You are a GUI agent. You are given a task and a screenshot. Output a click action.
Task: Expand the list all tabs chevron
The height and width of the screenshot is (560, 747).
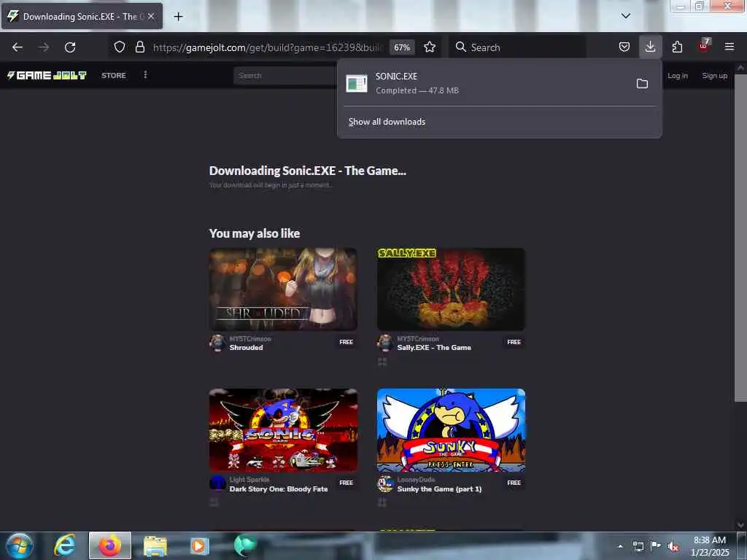(625, 16)
